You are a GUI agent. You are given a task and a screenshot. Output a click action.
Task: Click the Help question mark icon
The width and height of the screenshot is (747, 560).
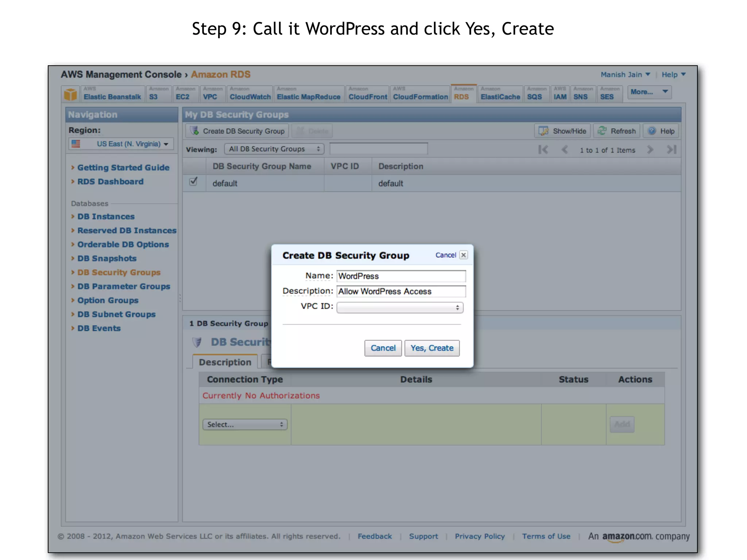point(652,131)
